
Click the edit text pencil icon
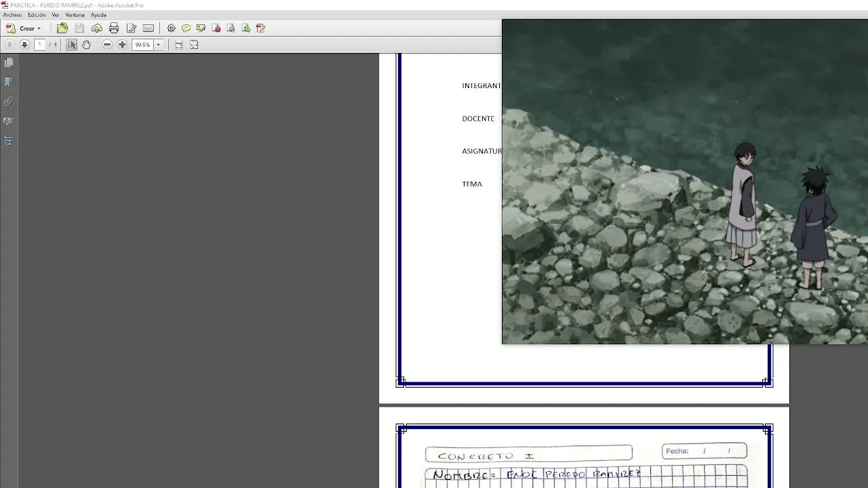pos(132,28)
